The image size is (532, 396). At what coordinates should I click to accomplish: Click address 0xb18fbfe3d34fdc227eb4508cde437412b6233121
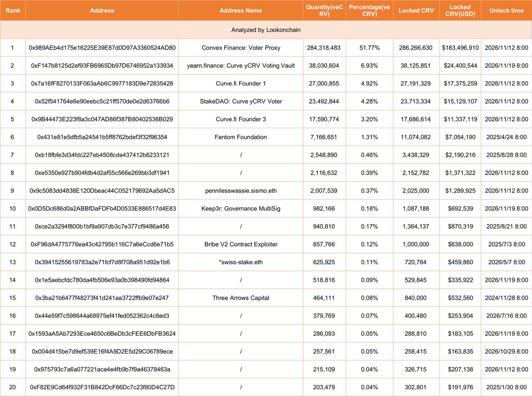(x=102, y=155)
